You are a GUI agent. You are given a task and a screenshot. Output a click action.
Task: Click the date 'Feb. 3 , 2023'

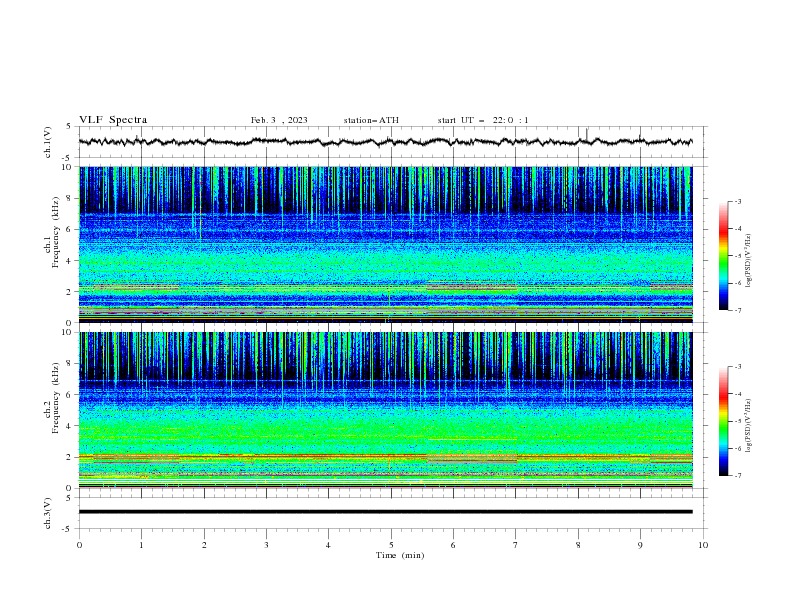tap(279, 120)
